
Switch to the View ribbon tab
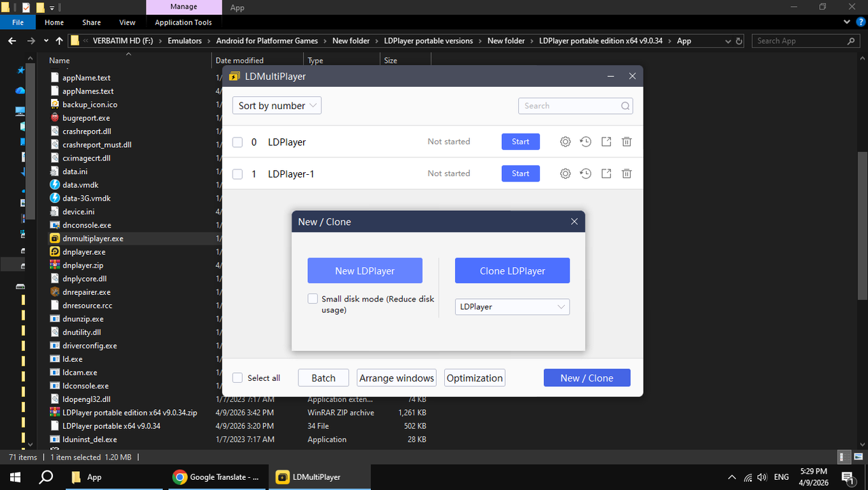coord(127,22)
